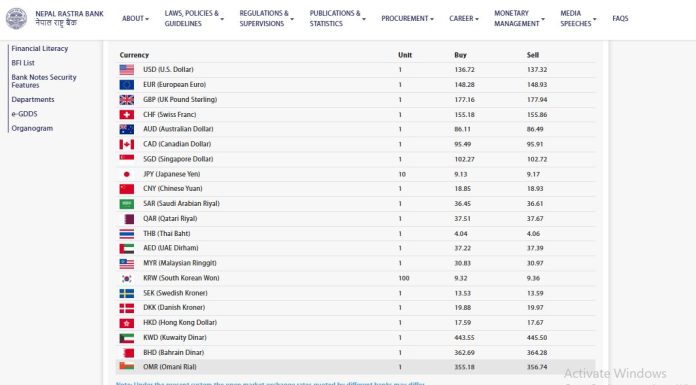Expand the Regulations & Supervisions menu
This screenshot has height=385, width=696.
[266, 19]
